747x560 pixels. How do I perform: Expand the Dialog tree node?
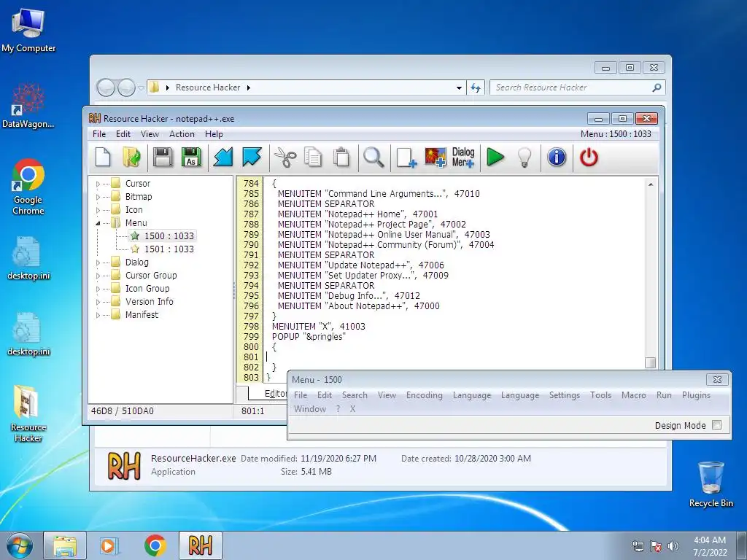pos(98,262)
